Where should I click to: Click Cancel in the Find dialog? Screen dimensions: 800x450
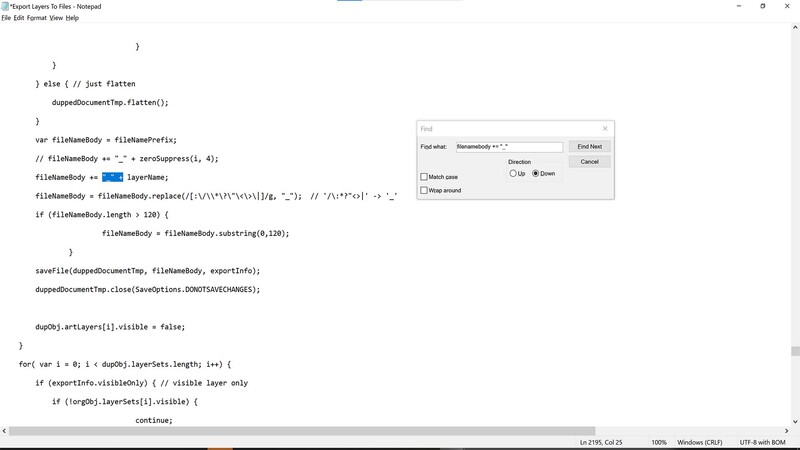click(589, 162)
